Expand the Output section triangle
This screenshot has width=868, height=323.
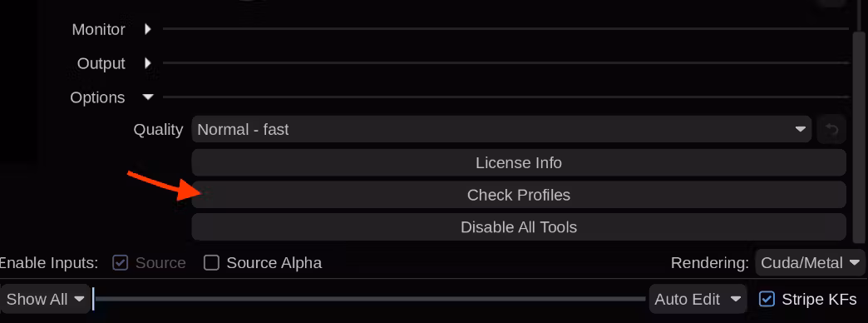[148, 63]
